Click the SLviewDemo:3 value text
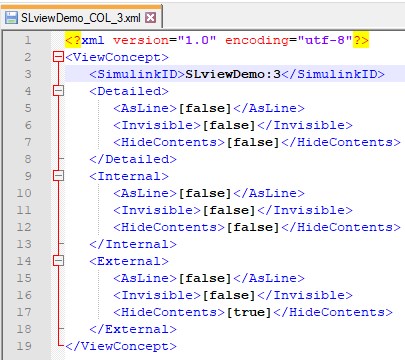405x360 pixels. (233, 74)
